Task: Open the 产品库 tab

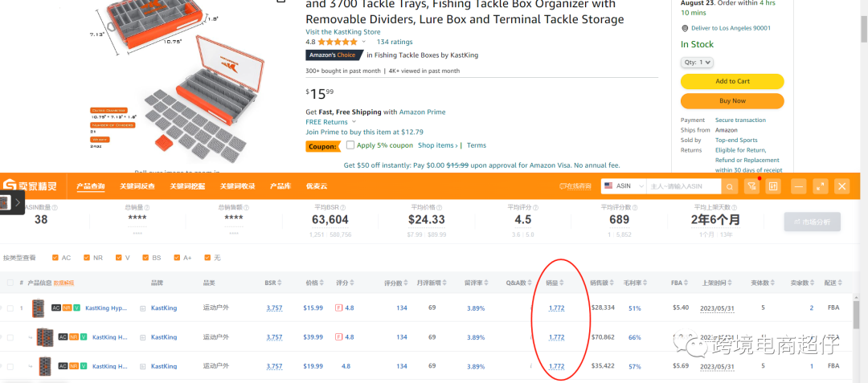Action: coord(280,186)
